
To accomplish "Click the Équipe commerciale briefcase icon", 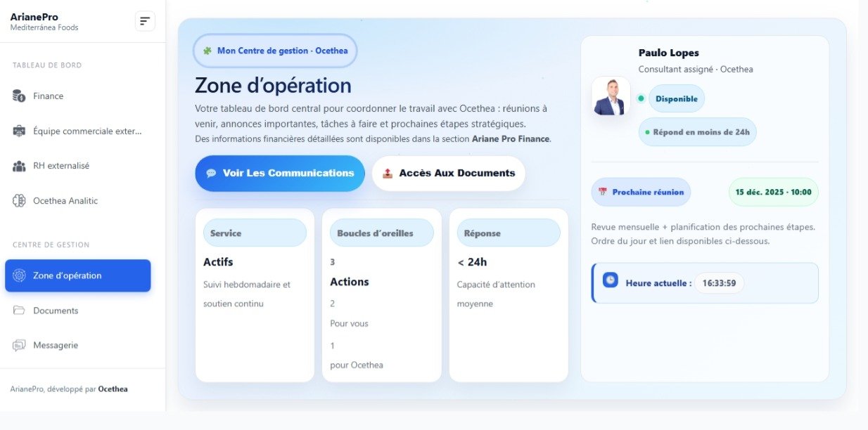I will (x=19, y=131).
